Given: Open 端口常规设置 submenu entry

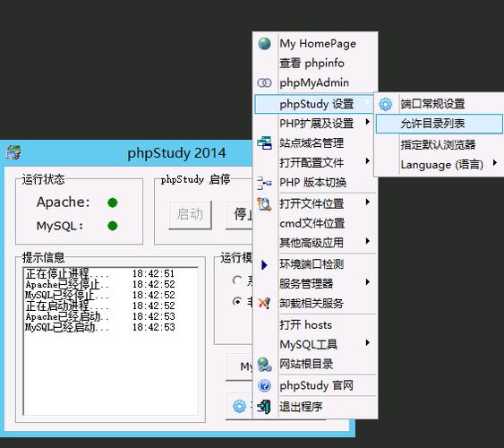Looking at the screenshot, I should click(439, 104).
